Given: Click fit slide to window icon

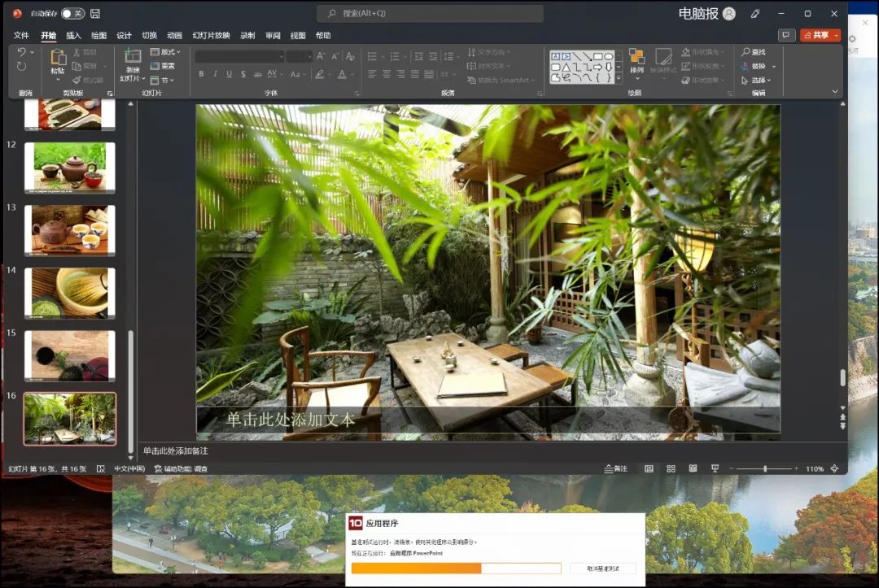Looking at the screenshot, I should tap(833, 469).
